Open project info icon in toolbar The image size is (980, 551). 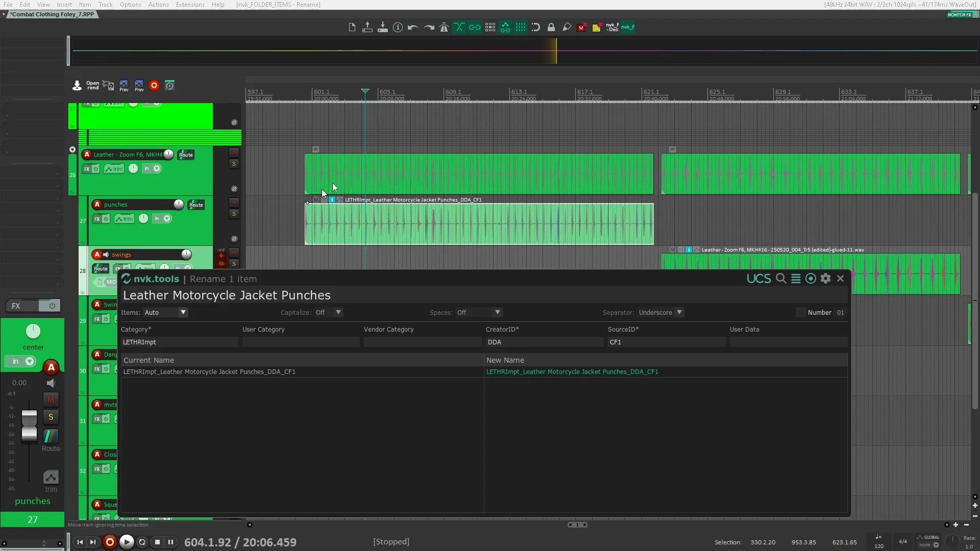point(398,28)
